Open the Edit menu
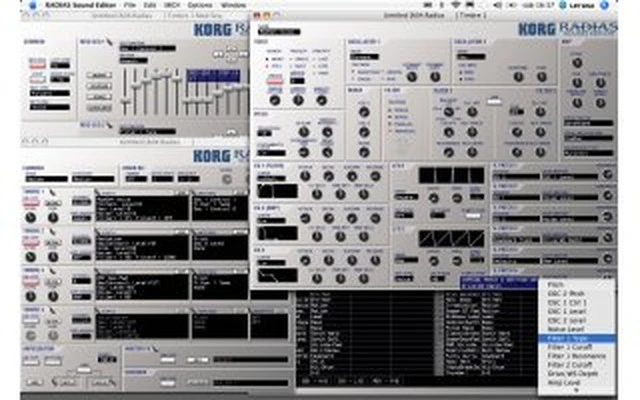Image resolution: width=640 pixels, height=400 pixels. tap(150, 5)
